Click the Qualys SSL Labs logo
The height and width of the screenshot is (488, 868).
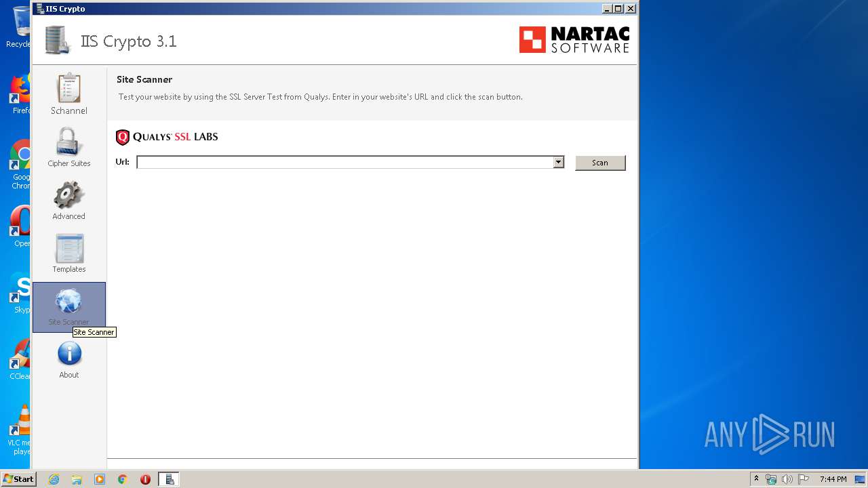[x=167, y=137]
